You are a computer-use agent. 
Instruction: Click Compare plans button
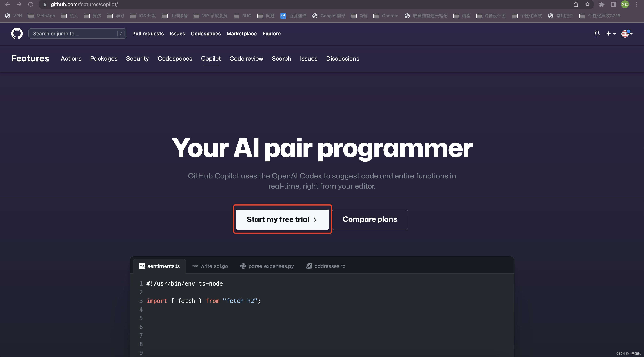coord(370,219)
